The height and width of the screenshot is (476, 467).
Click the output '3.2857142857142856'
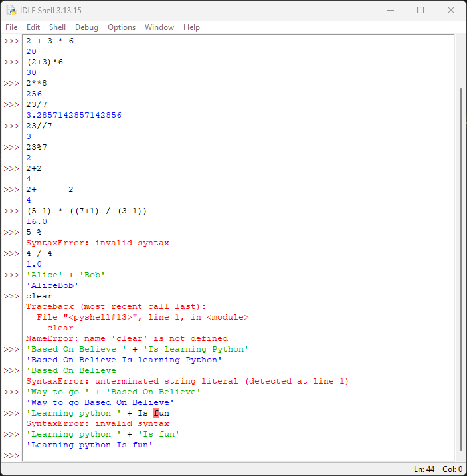coord(74,115)
